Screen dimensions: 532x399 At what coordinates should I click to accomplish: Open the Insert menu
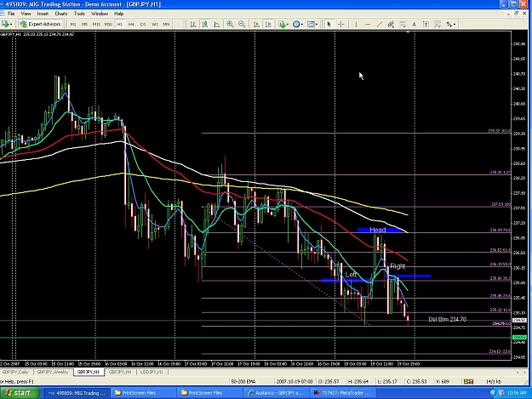point(43,14)
